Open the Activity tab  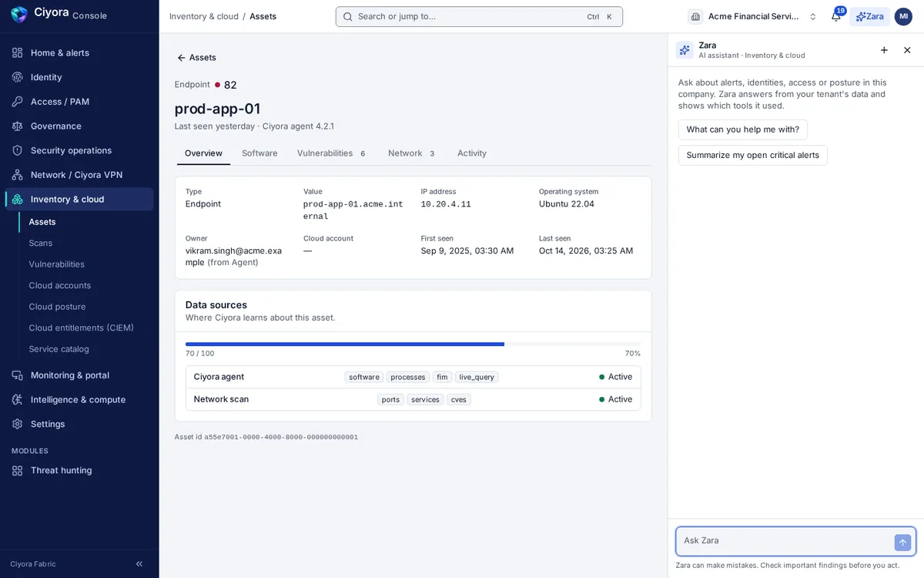pyautogui.click(x=472, y=153)
